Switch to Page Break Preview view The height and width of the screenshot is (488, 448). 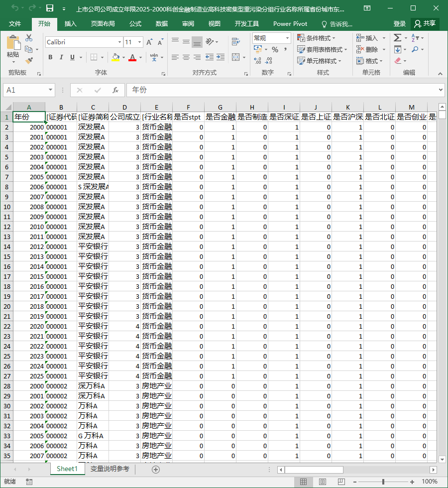coord(341,482)
